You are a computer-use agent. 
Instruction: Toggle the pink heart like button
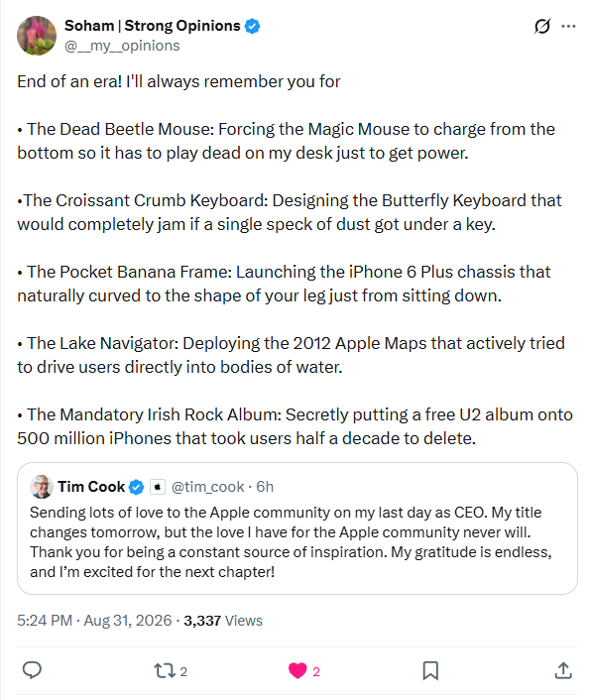pos(297,670)
